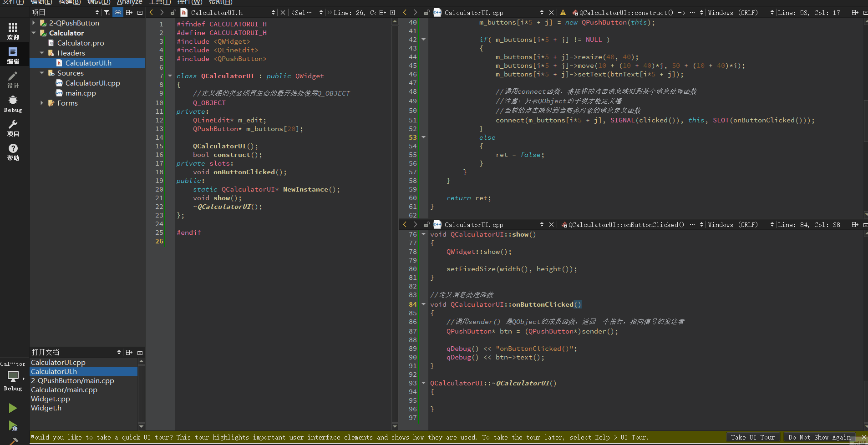Go forward in top-right CalculatorUI.cpp editor

tap(415, 13)
